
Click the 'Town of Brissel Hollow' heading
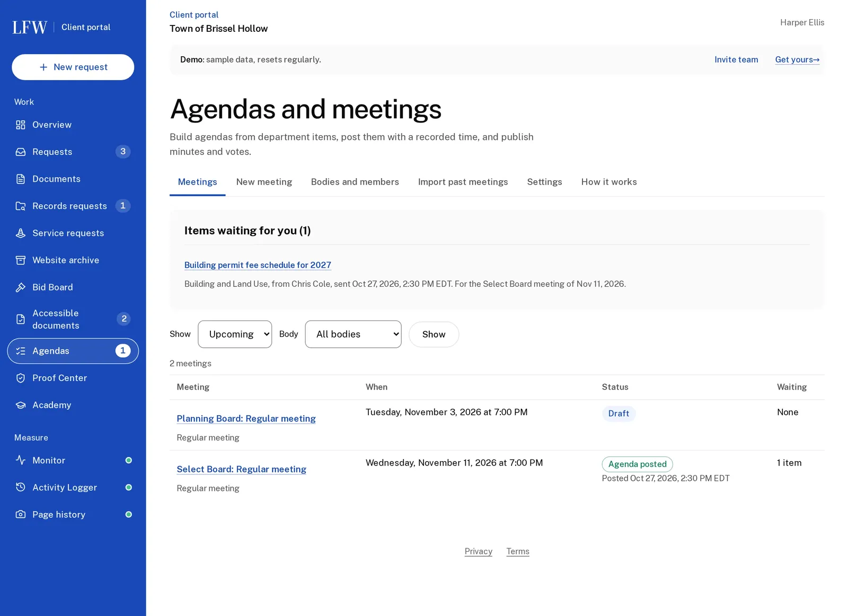click(x=218, y=29)
